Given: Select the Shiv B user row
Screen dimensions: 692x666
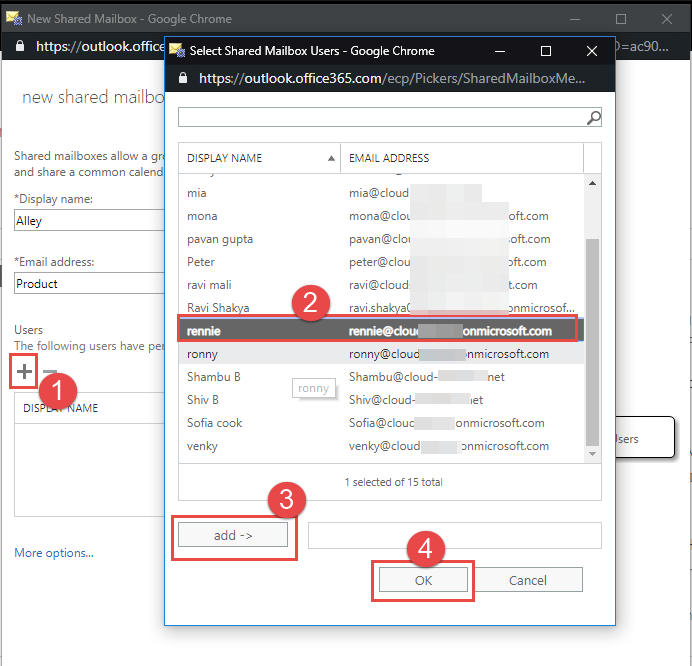Looking at the screenshot, I should point(381,399).
